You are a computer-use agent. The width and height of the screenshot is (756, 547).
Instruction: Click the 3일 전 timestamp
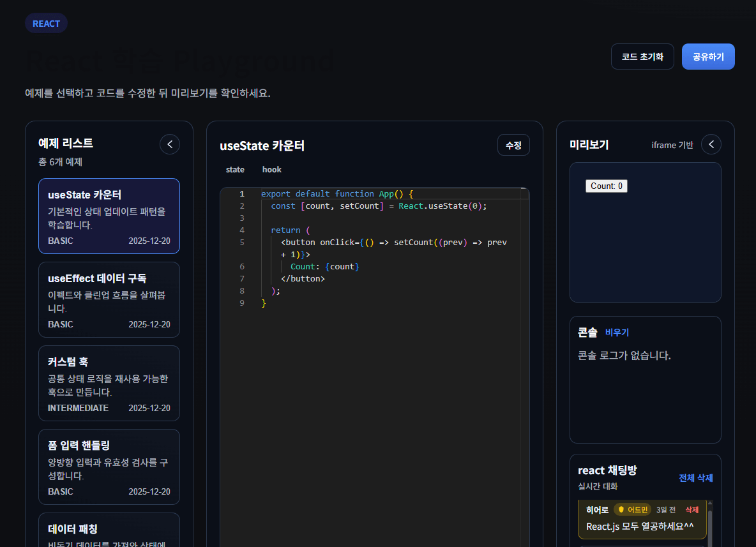pos(666,510)
